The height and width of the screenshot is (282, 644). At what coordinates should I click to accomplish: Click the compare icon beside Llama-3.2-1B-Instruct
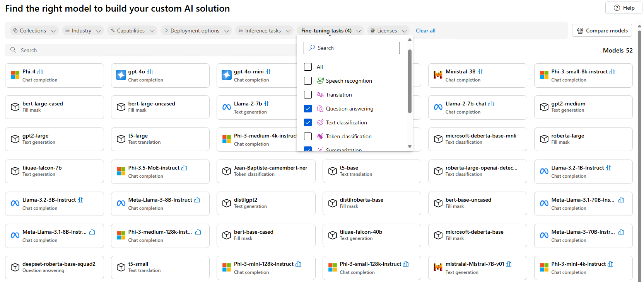(608, 168)
